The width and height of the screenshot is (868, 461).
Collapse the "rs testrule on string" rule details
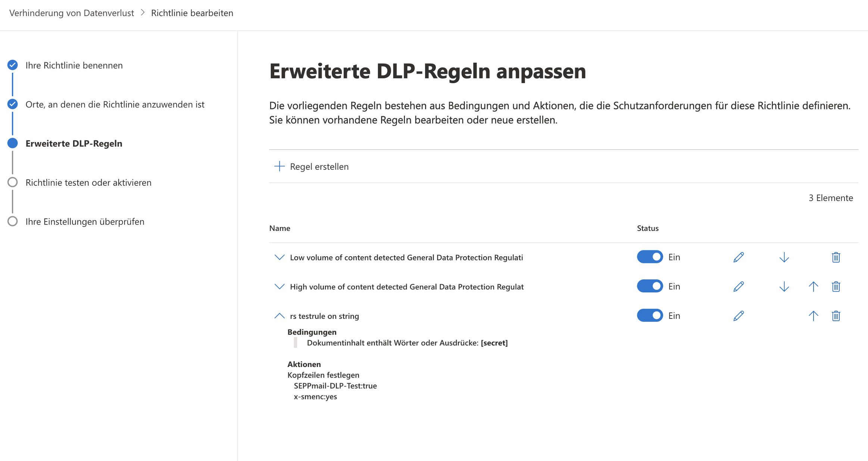click(279, 315)
